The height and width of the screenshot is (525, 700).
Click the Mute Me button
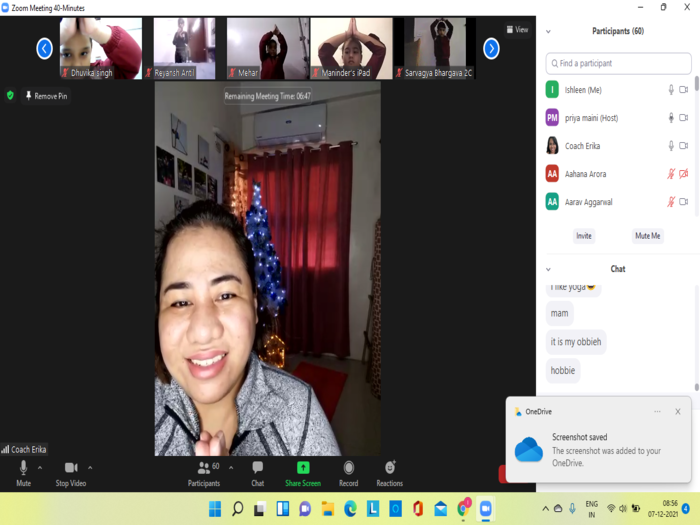pyautogui.click(x=648, y=236)
